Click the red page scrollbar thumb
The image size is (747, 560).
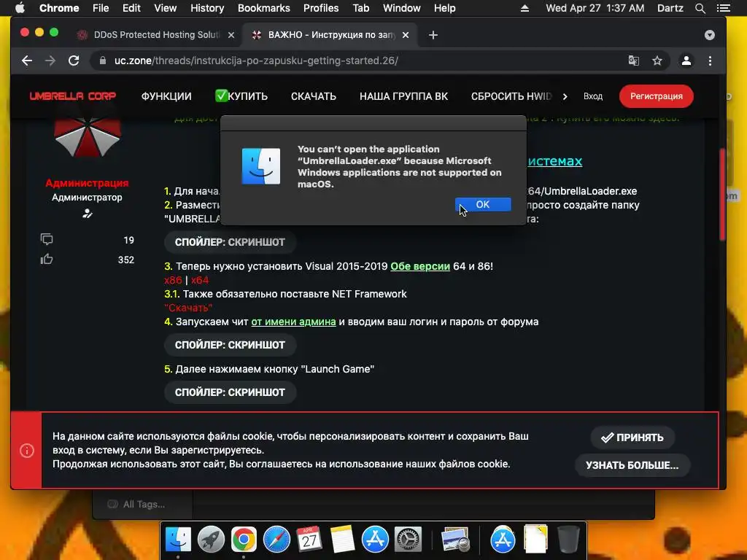tap(722, 194)
